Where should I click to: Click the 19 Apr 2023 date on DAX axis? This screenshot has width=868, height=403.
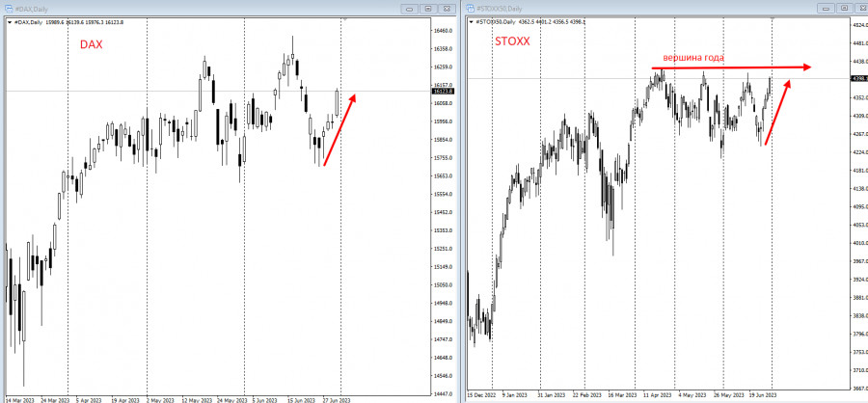tap(124, 399)
